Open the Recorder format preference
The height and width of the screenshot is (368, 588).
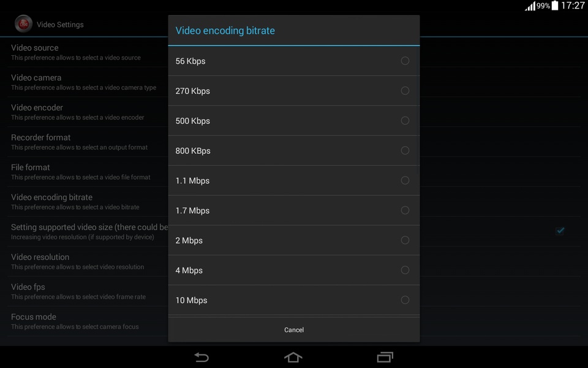[x=88, y=142]
